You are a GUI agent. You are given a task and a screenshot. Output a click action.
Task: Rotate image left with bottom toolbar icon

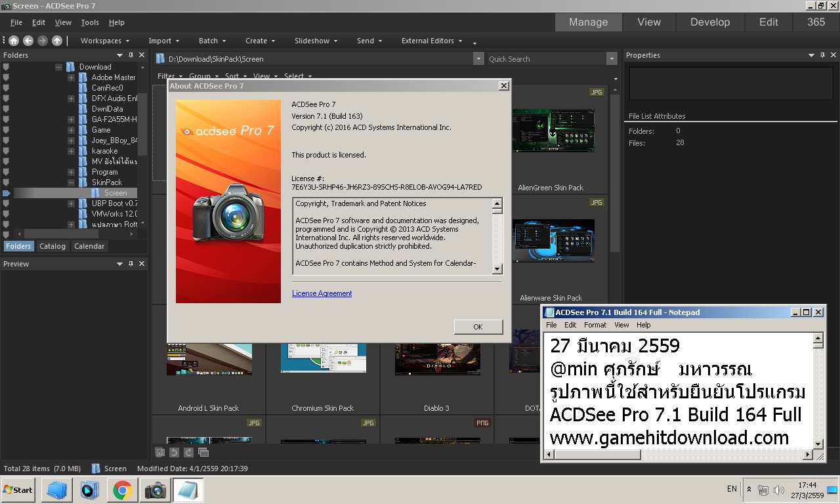[174, 452]
